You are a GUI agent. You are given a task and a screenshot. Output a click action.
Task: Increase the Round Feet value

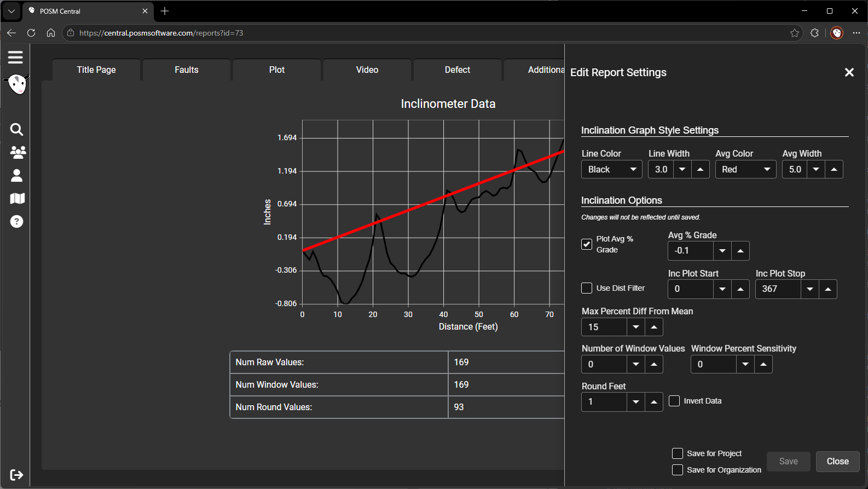pyautogui.click(x=654, y=401)
